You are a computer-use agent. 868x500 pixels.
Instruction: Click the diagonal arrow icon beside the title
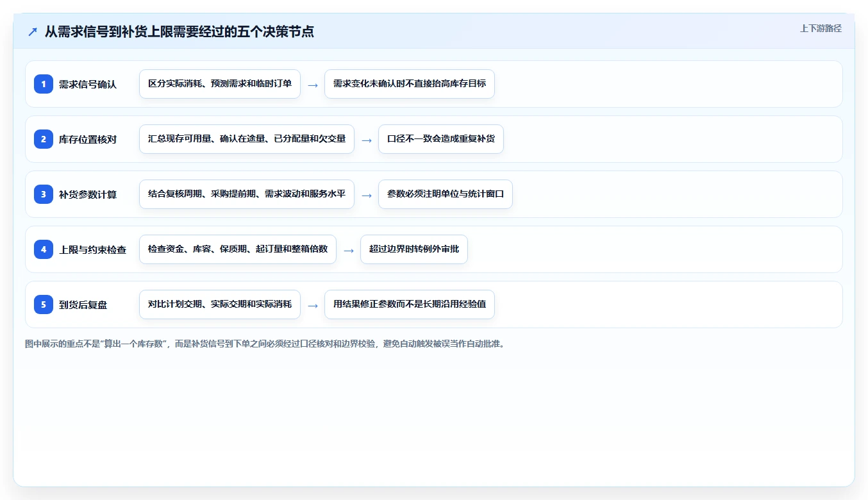tap(33, 31)
